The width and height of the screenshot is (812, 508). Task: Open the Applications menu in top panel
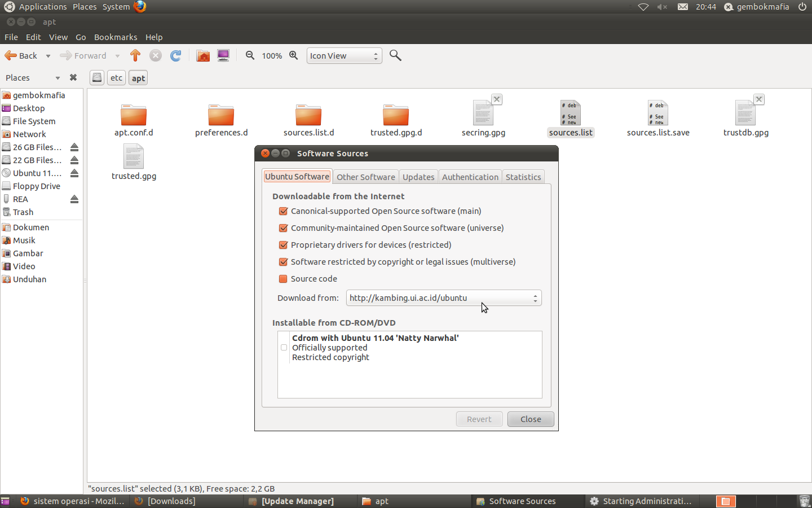click(43, 7)
